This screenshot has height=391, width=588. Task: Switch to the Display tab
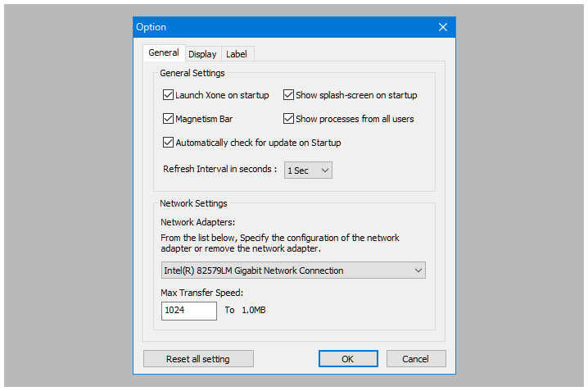202,54
